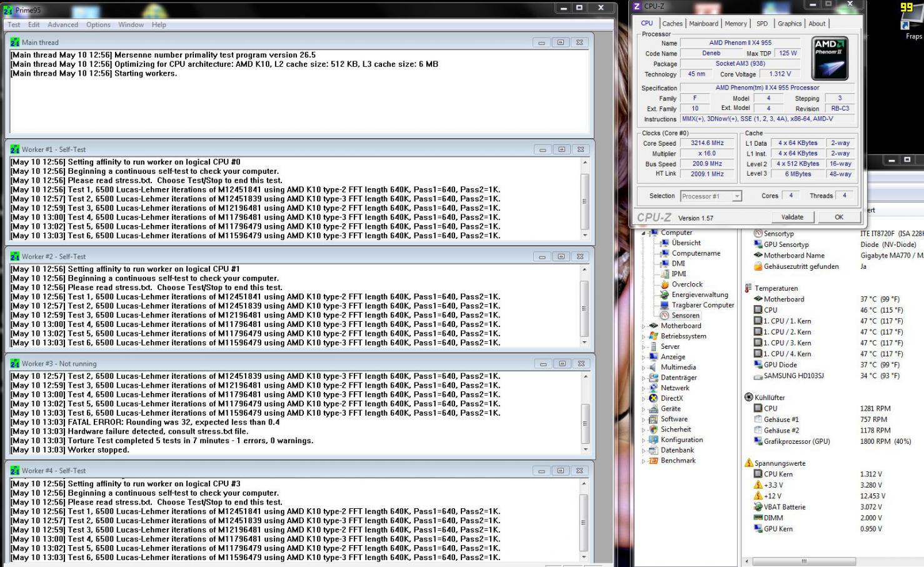
Task: Expand the Motherboard tree node
Action: coord(643,326)
